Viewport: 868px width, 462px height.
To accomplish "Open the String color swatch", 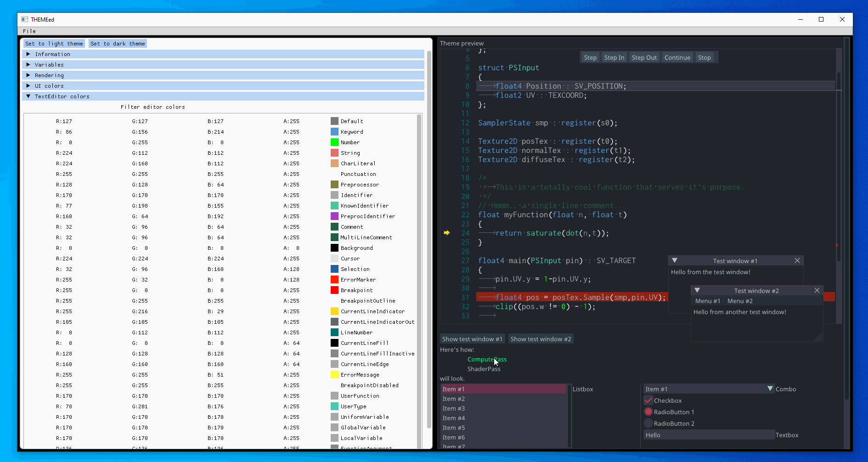I will 334,153.
